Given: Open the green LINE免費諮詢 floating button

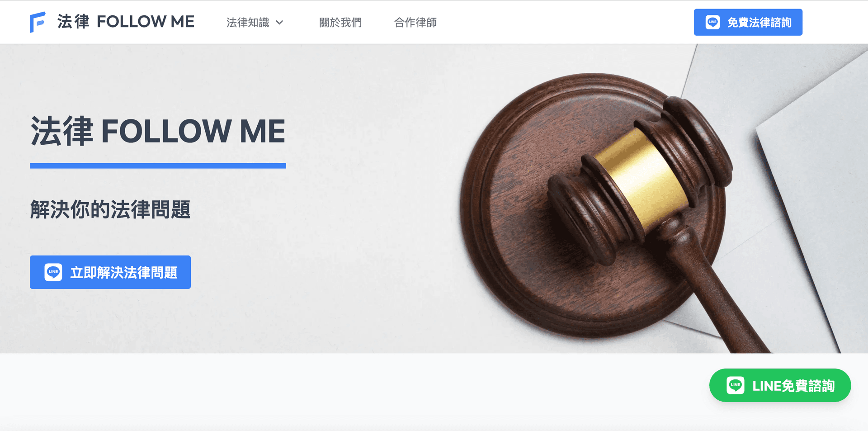Looking at the screenshot, I should point(780,385).
